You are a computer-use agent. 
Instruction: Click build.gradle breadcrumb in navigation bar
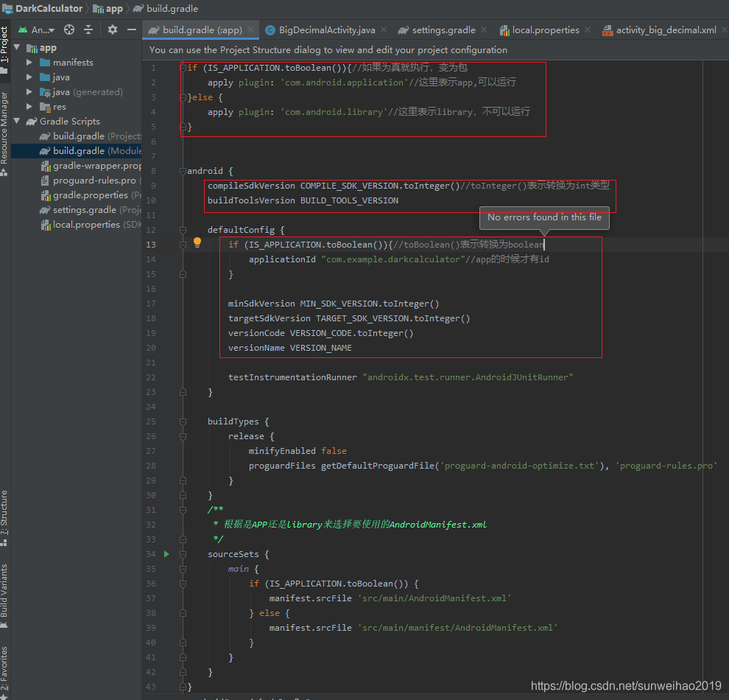pyautogui.click(x=166, y=8)
